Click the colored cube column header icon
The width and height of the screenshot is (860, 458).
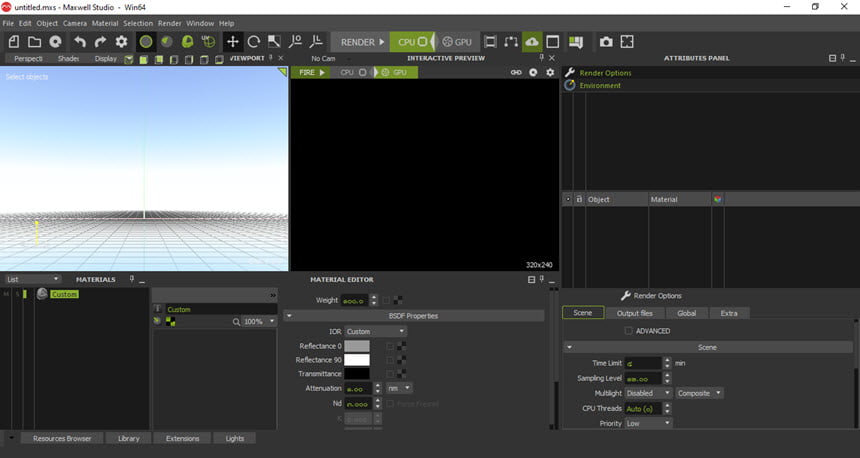point(717,199)
